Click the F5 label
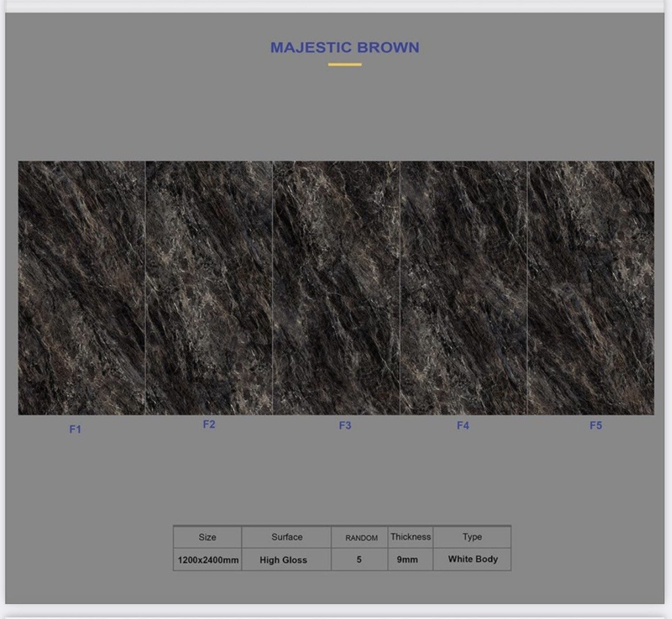Viewport: 672px width, 619px height. point(596,425)
